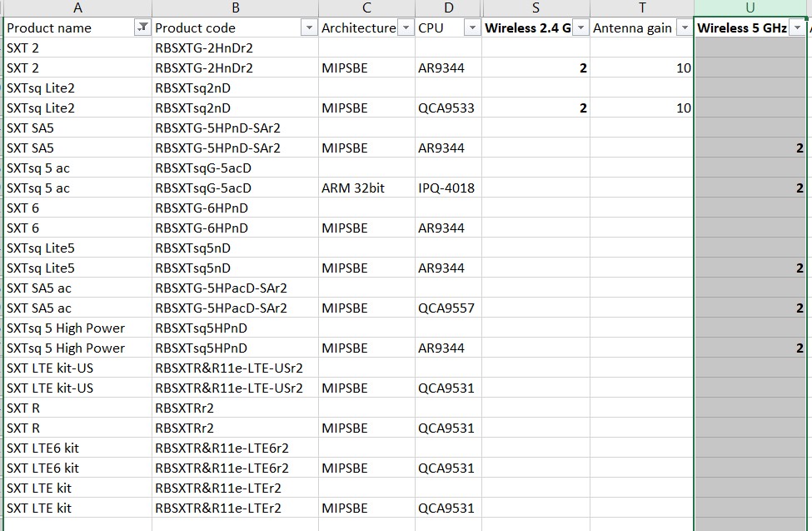Select second SXTsq Lite5 name cell
812x531 pixels.
77,268
